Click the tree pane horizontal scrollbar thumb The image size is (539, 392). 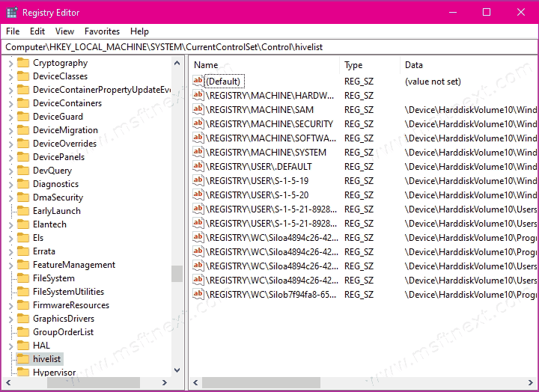[94, 382]
